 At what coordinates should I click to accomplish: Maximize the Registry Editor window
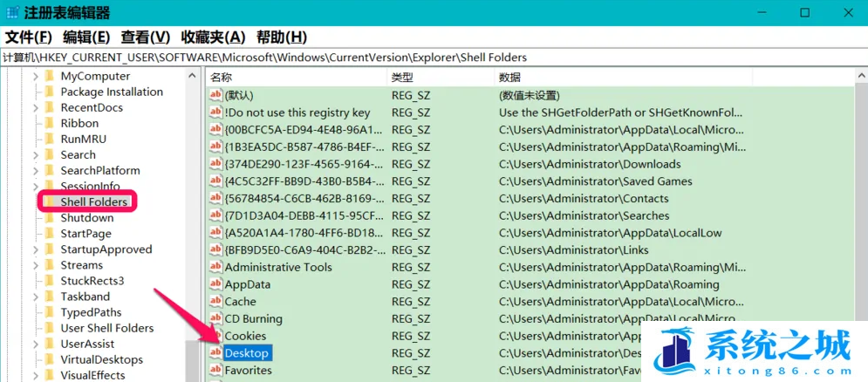(805, 13)
